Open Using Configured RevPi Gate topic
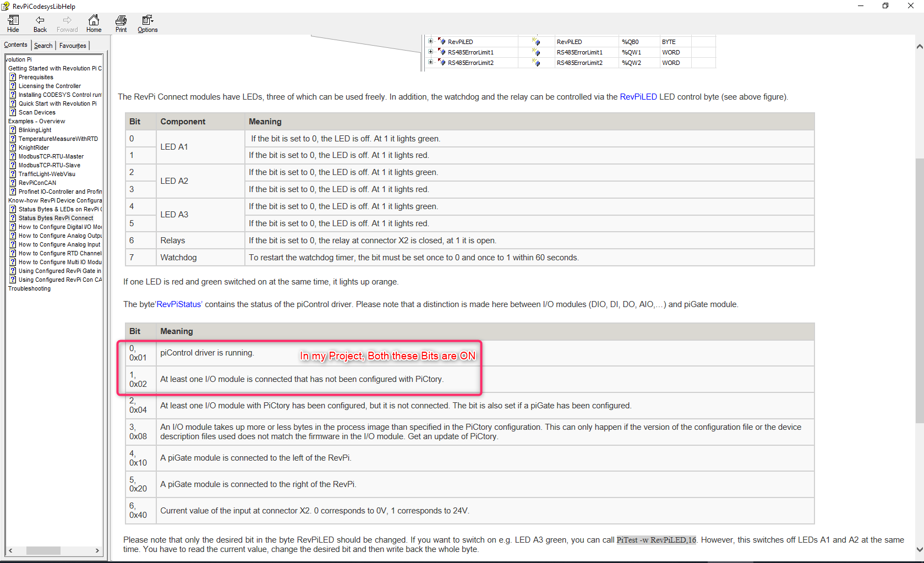Viewport: 924px width, 563px height. (x=60, y=271)
